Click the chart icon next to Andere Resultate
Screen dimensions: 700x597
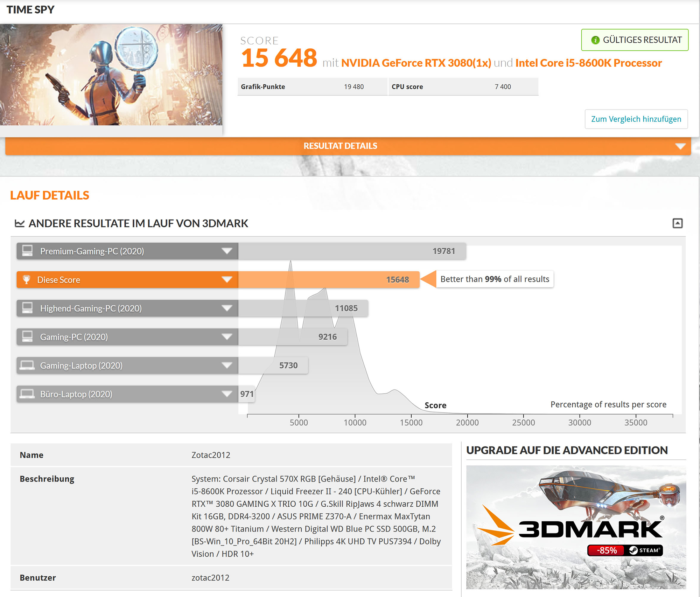pyautogui.click(x=20, y=223)
